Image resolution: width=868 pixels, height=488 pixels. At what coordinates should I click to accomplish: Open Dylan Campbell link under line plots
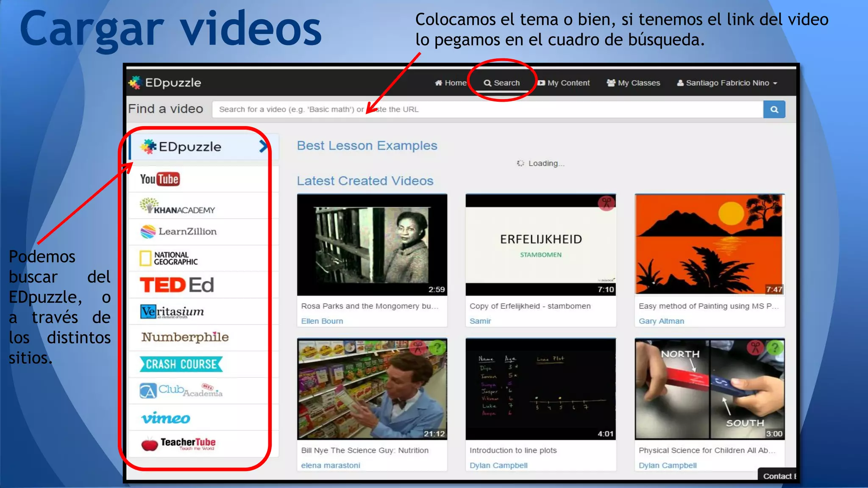[x=498, y=465]
